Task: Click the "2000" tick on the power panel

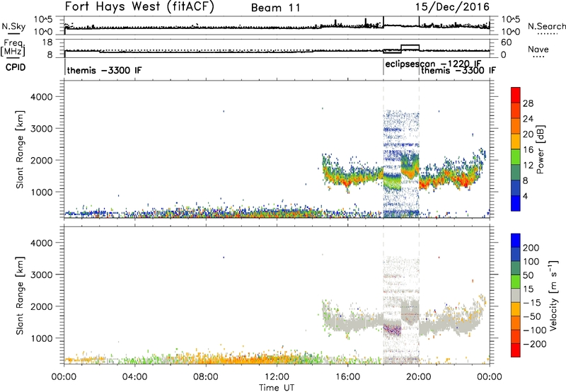Action: tap(41, 160)
